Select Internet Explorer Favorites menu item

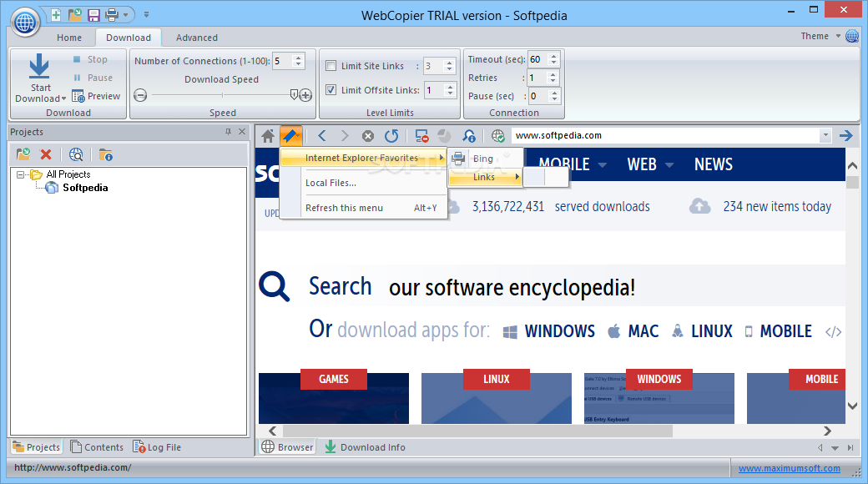pyautogui.click(x=364, y=159)
